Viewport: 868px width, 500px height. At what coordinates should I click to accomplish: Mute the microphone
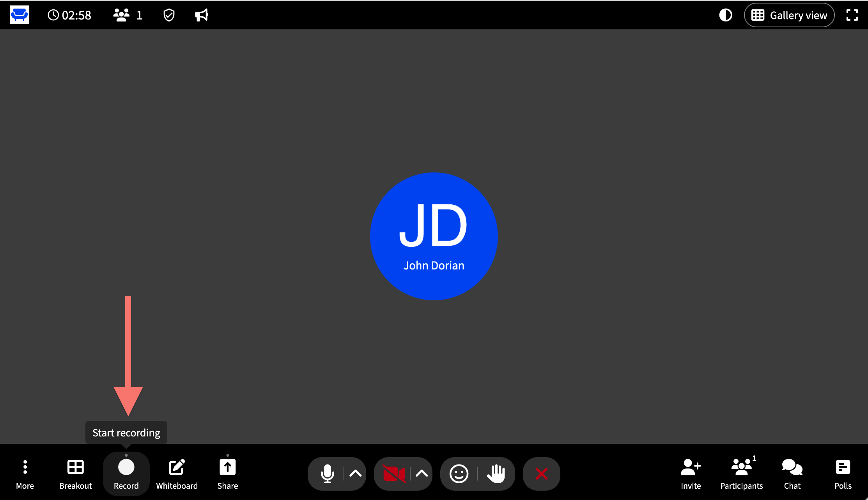coord(327,474)
